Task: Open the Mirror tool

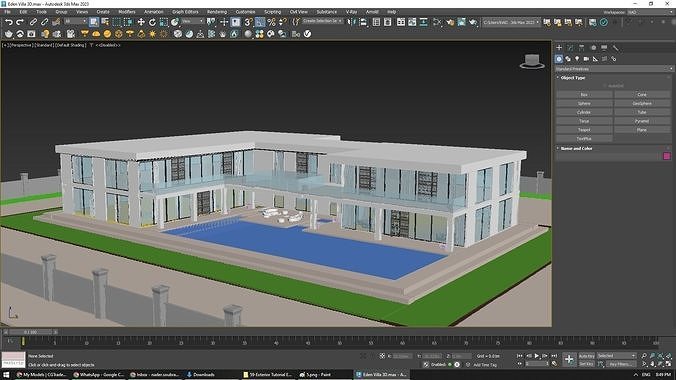Action: coord(352,22)
